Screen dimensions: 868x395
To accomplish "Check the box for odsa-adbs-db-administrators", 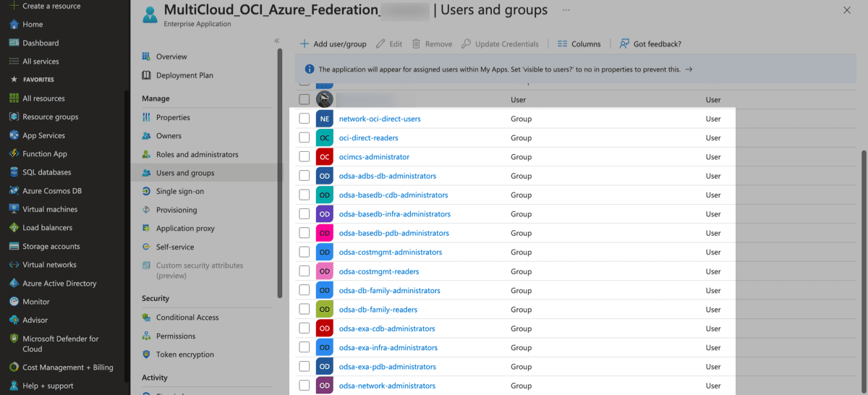I will (305, 176).
